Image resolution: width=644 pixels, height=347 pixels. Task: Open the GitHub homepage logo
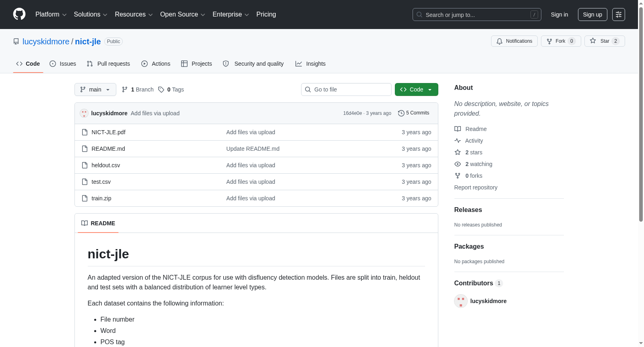point(19,14)
